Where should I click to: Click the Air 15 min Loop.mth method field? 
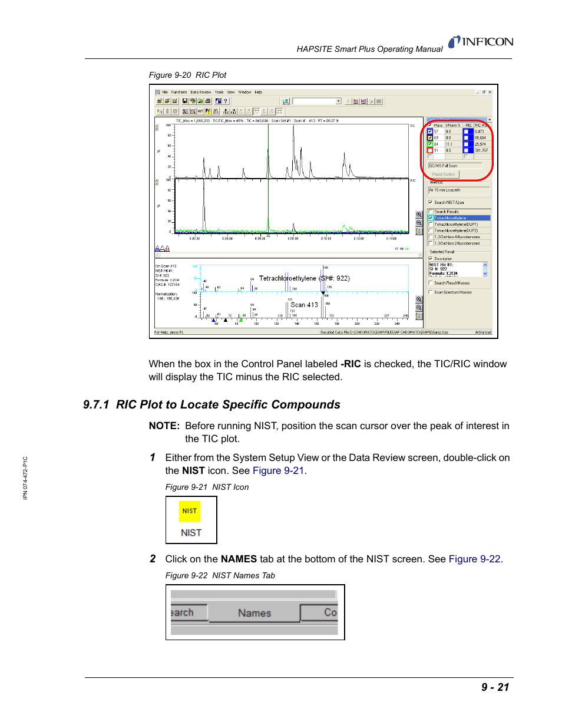coord(459,190)
